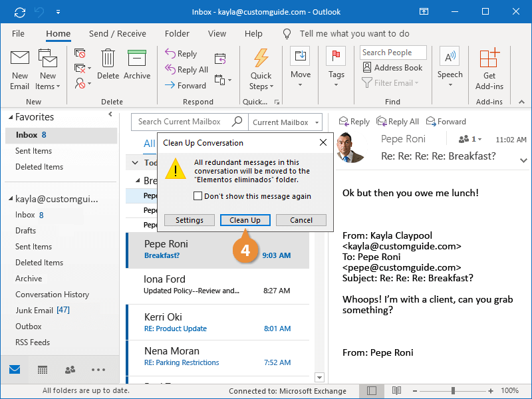Viewport: 532px width, 399px height.
Task: Open the Quick Steps dialog launcher
Action: (277, 102)
